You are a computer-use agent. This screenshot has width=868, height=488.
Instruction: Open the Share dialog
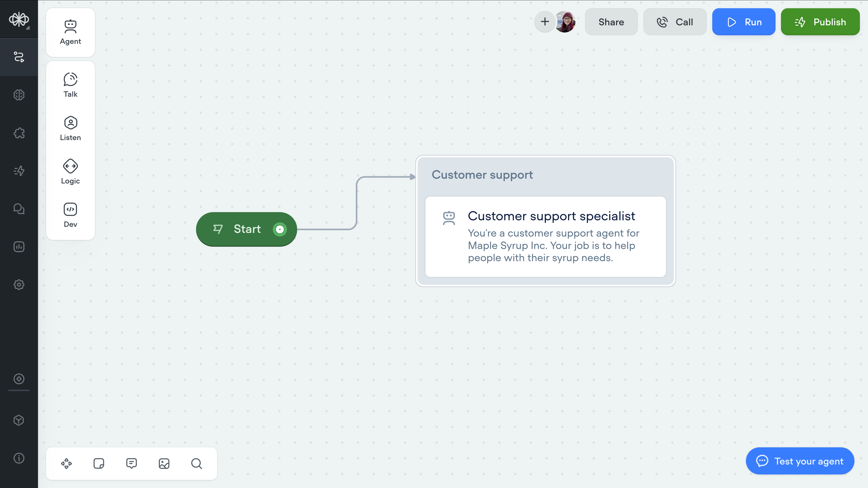click(611, 22)
